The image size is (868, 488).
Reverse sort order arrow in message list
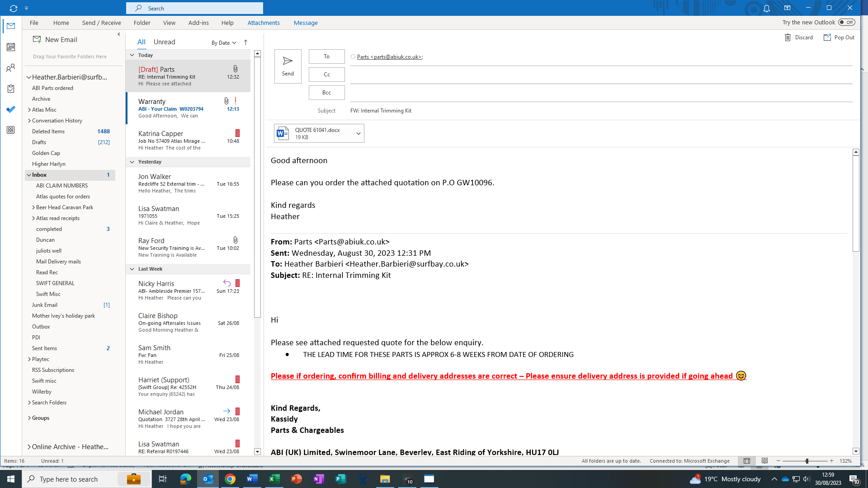[x=245, y=42]
